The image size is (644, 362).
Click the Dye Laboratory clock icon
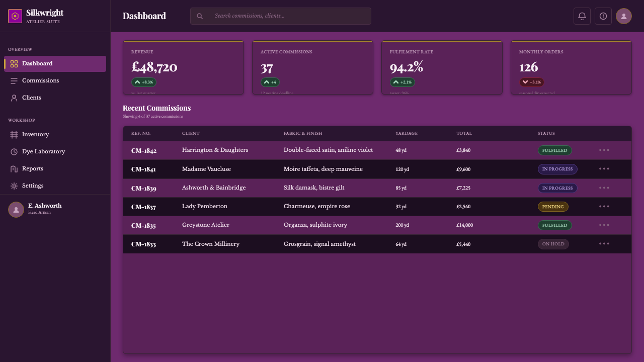(14, 152)
